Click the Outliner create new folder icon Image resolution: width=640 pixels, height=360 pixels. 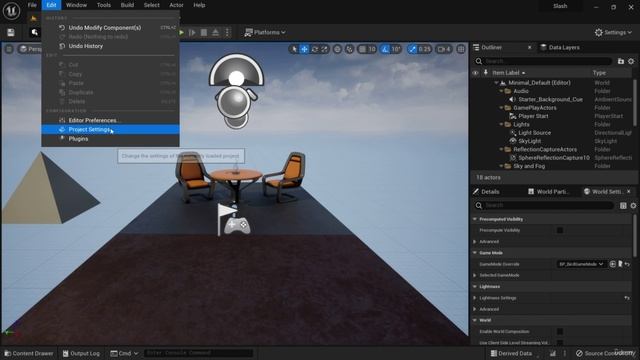pyautogui.click(x=621, y=61)
